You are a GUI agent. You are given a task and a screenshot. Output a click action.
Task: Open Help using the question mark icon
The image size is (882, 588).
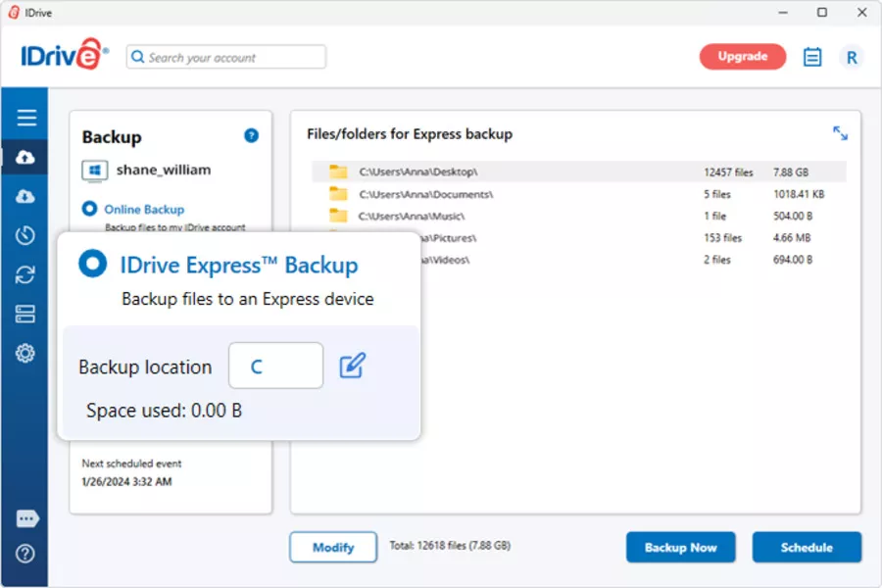[x=24, y=554]
